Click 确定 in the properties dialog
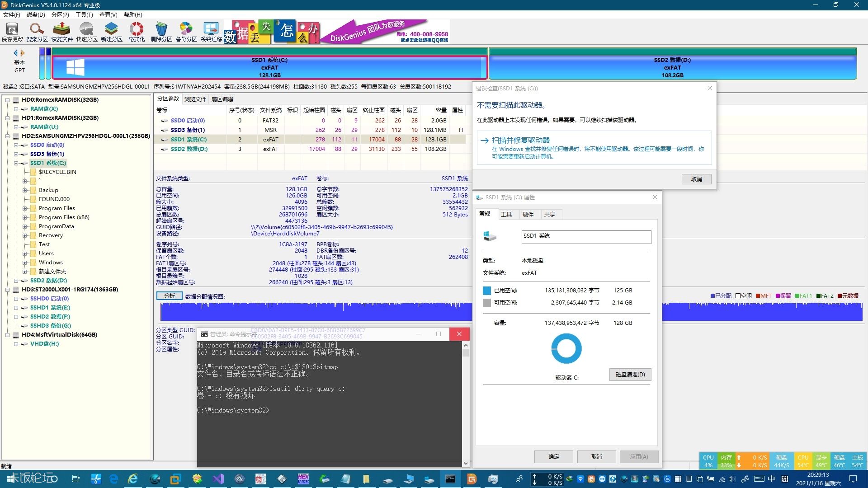868x488 pixels. [x=554, y=457]
